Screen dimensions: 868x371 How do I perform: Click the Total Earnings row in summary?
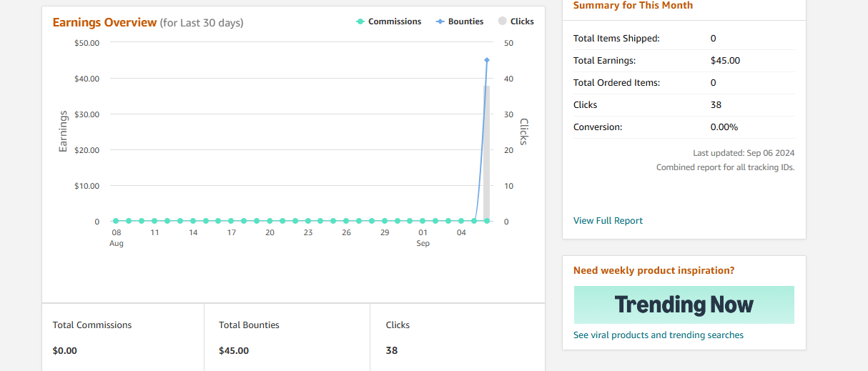(683, 61)
